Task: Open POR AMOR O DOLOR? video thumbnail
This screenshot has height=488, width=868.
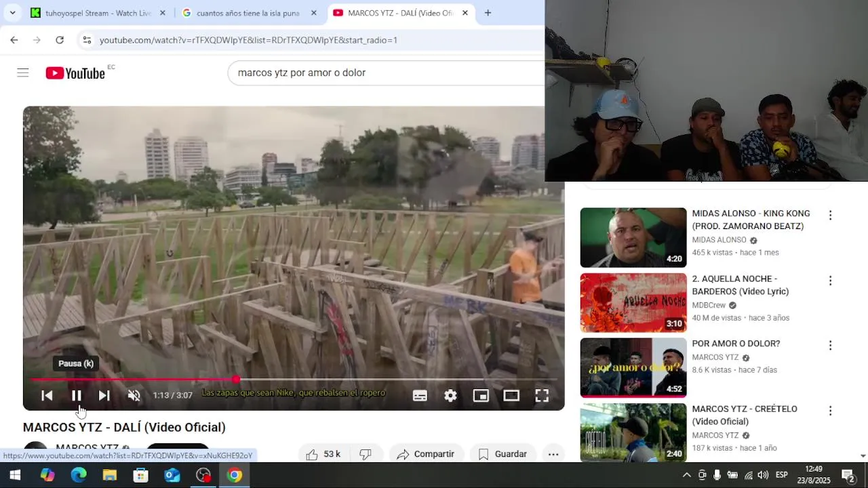Action: click(x=633, y=367)
